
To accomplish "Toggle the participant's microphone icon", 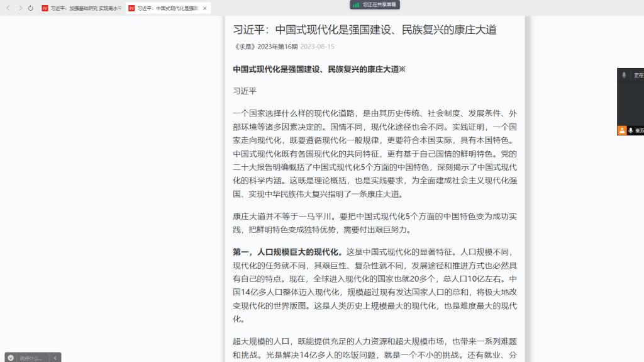I will pyautogui.click(x=631, y=130).
